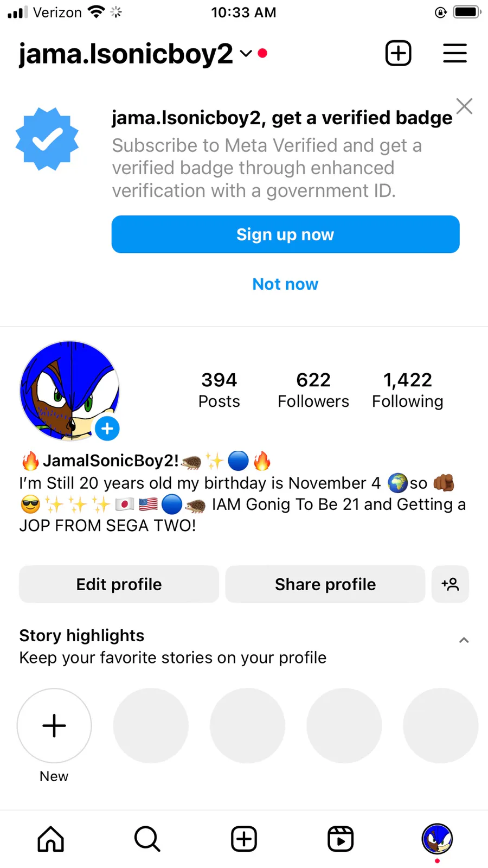
Task: Add a New story highlight
Action: [x=54, y=726]
